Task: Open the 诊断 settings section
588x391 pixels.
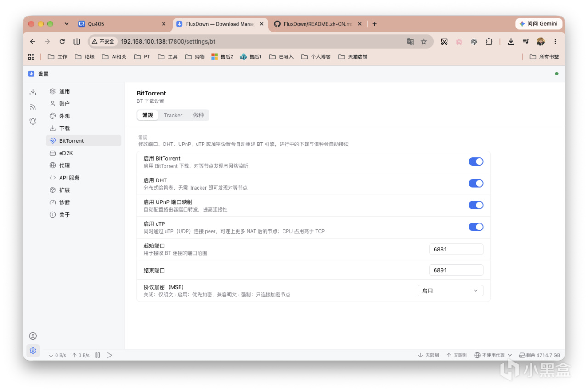Action: pos(84,202)
